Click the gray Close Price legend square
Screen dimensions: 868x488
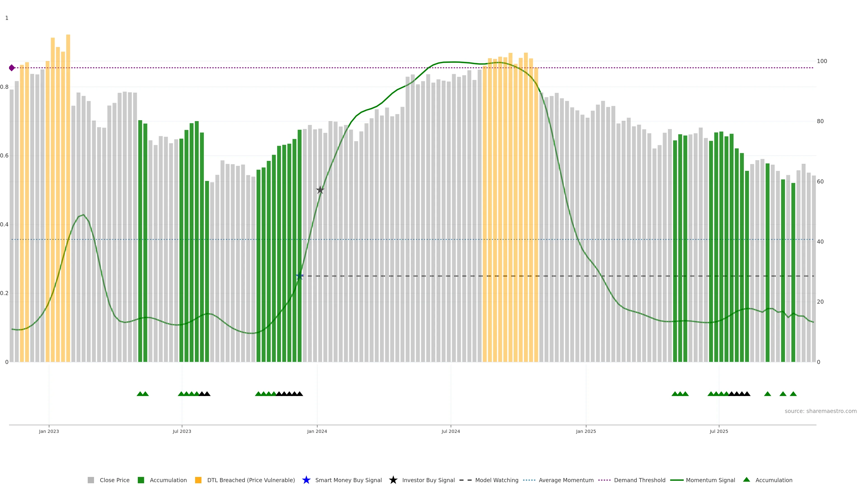pos(91,480)
